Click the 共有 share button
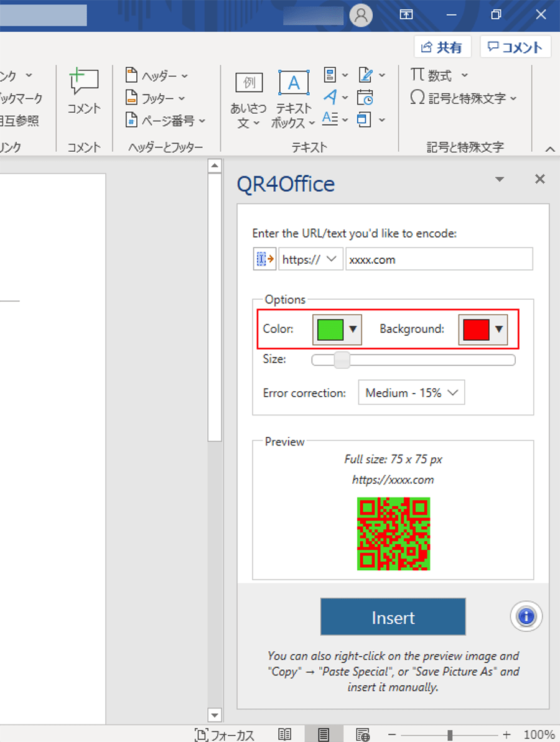 coord(442,47)
